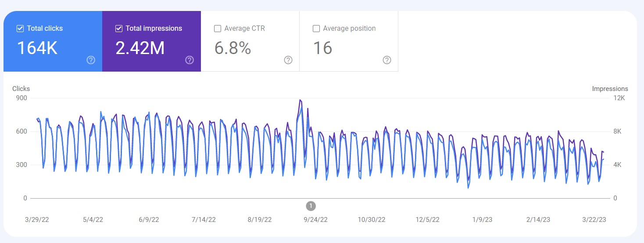Click the Impressions axis title
Viewport: 644px width, 243px height.
coord(610,89)
